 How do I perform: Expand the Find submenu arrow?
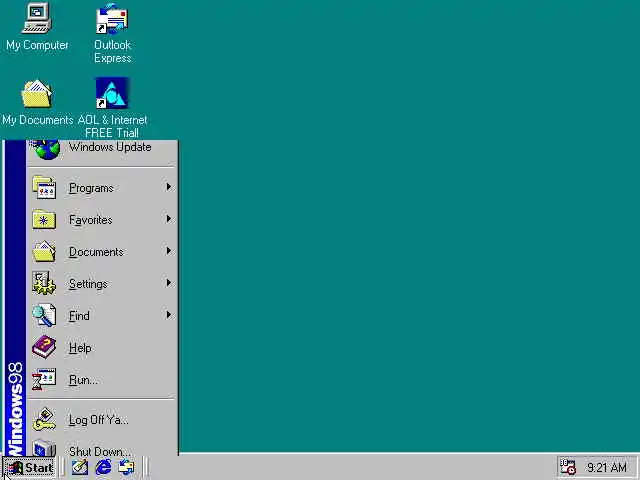pyautogui.click(x=169, y=315)
